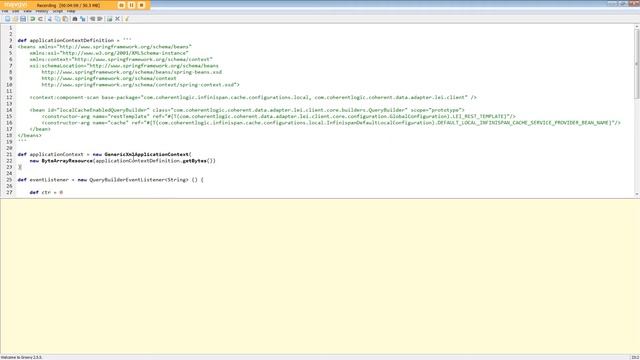Click the editor scrollbar up arrow
The image size is (640, 360).
pos(637,27)
